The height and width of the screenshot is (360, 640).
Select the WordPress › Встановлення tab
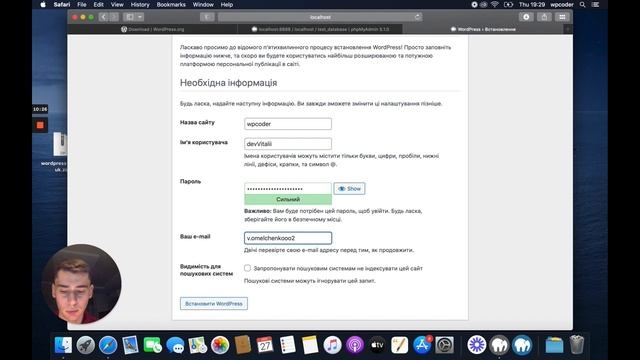tap(483, 29)
